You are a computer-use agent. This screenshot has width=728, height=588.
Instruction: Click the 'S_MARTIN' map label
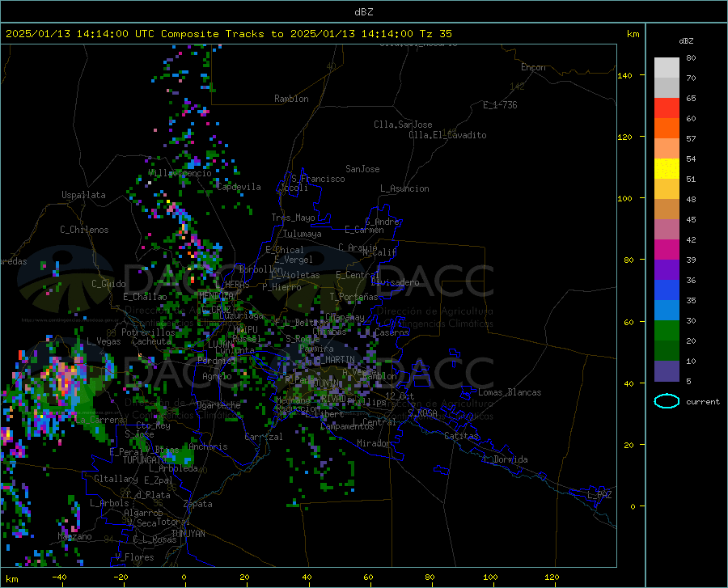(x=335, y=360)
